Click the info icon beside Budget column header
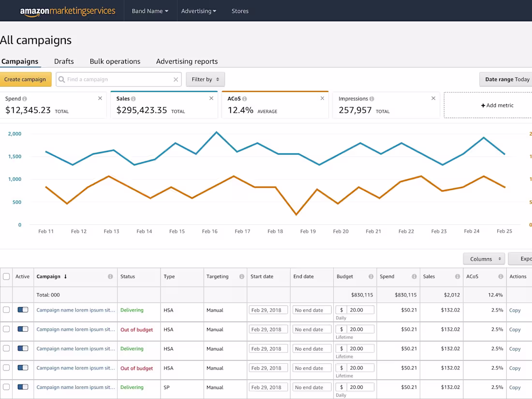This screenshot has height=399, width=532. click(x=371, y=276)
